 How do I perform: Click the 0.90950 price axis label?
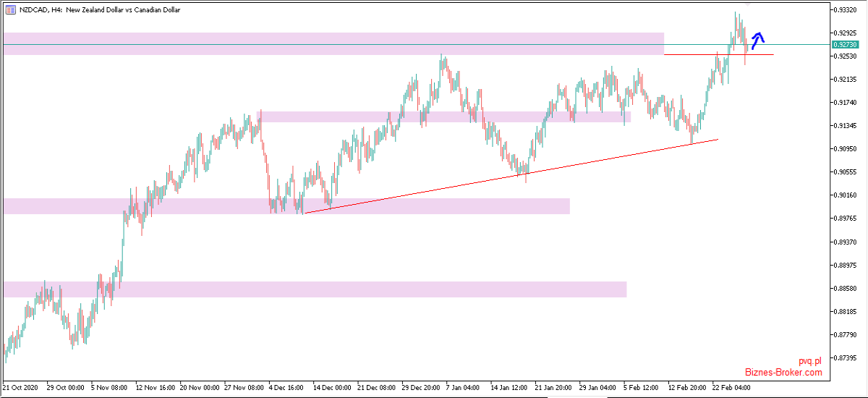tap(845, 148)
